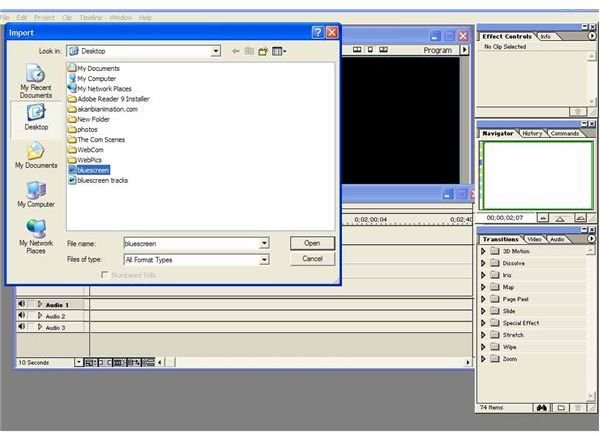
Task: Open My Recent Documents in sidebar
Action: coord(35,79)
